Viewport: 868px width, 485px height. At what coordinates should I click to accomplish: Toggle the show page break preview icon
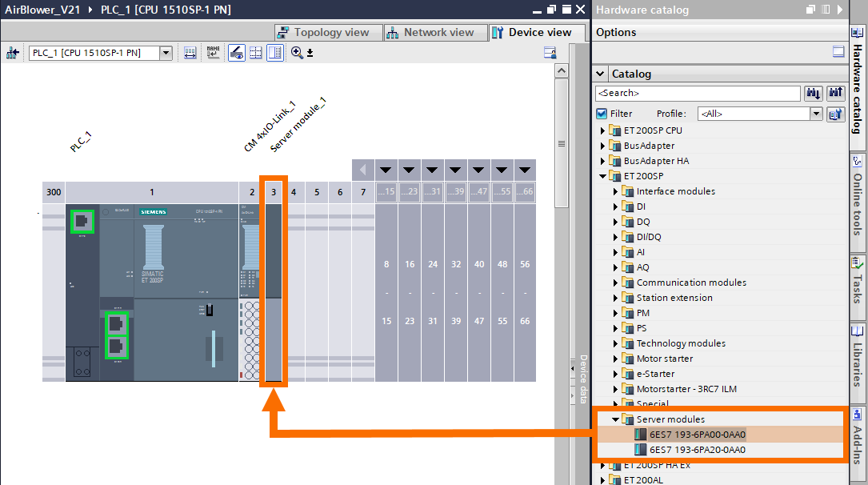pos(236,53)
